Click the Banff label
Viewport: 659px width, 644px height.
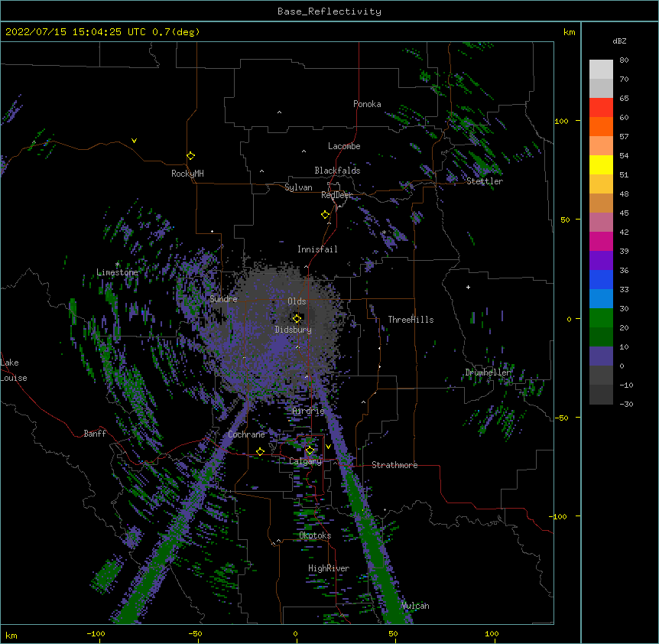[95, 434]
